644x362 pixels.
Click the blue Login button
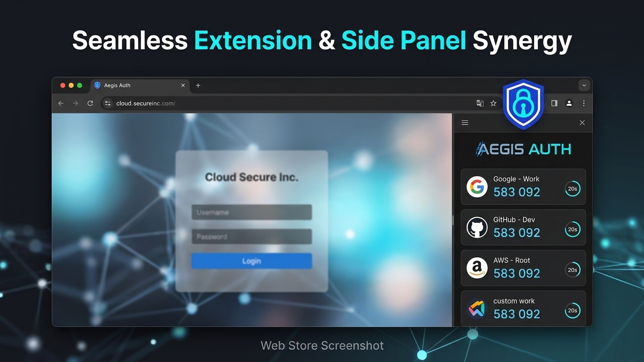252,261
